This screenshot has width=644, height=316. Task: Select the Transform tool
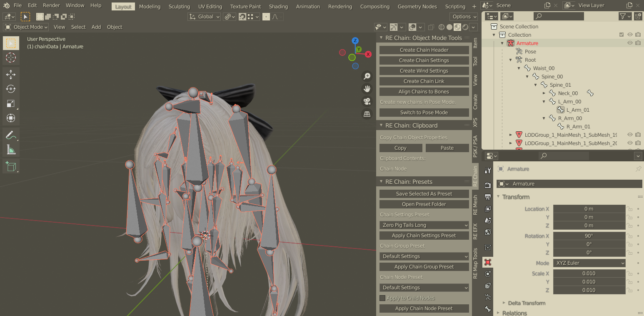click(11, 118)
